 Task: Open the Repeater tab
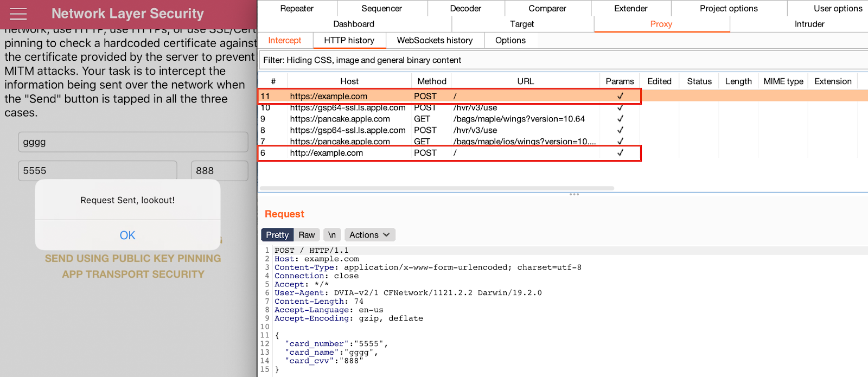click(x=297, y=9)
